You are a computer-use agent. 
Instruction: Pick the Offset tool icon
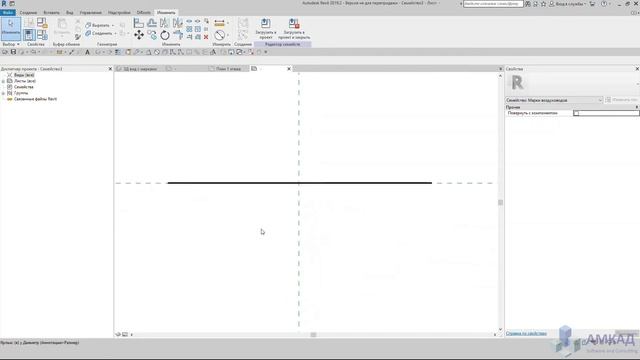pyautogui.click(x=152, y=23)
